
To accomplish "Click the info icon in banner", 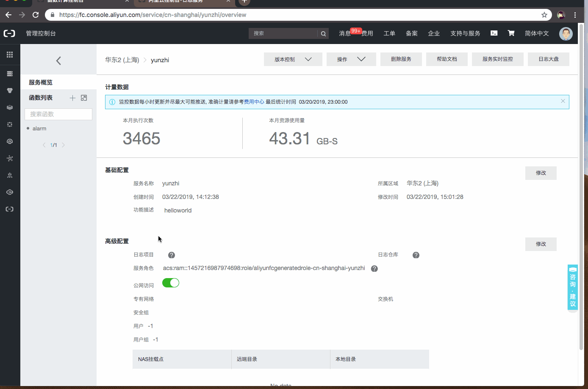I will 112,102.
